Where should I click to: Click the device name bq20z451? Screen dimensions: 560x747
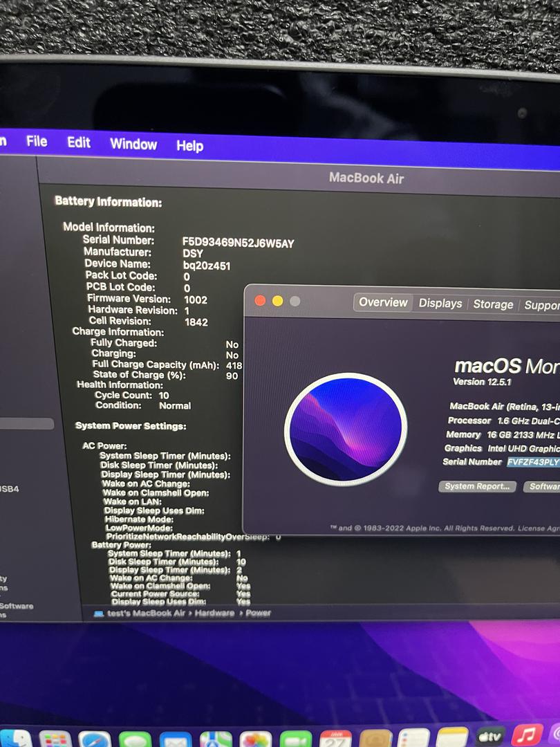[x=207, y=266]
